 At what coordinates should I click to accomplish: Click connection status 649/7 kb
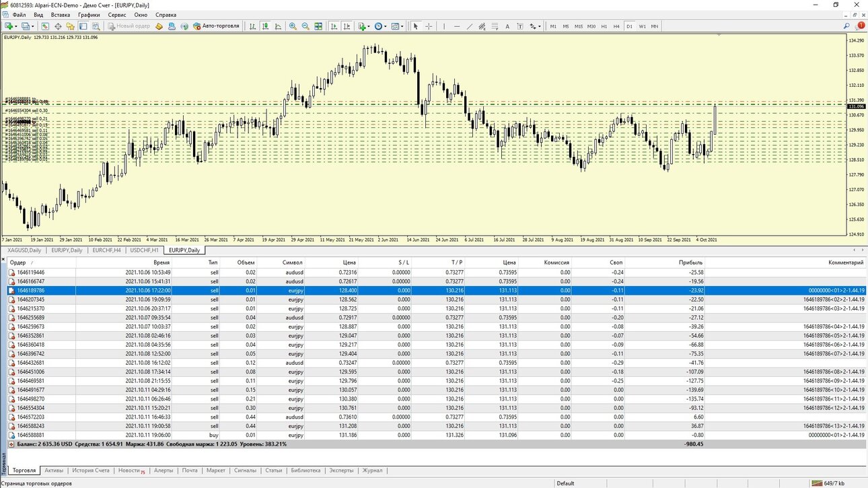[x=827, y=483]
